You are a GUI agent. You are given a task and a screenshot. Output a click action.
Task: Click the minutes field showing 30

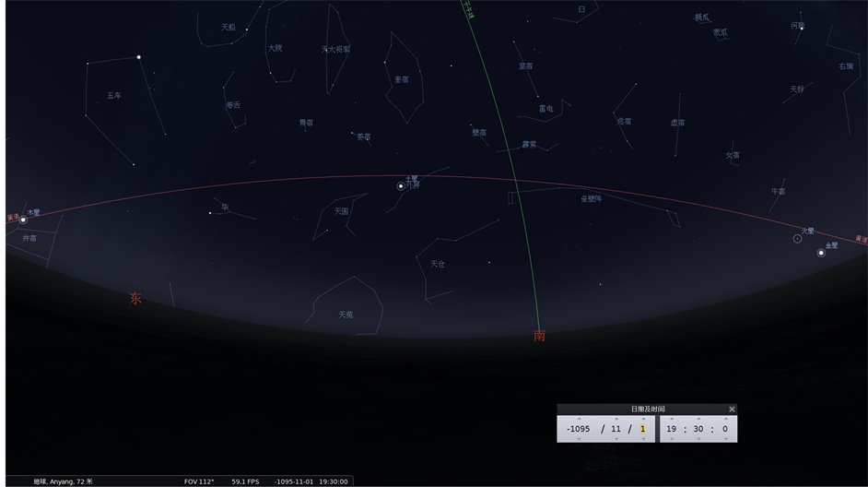(x=698, y=429)
